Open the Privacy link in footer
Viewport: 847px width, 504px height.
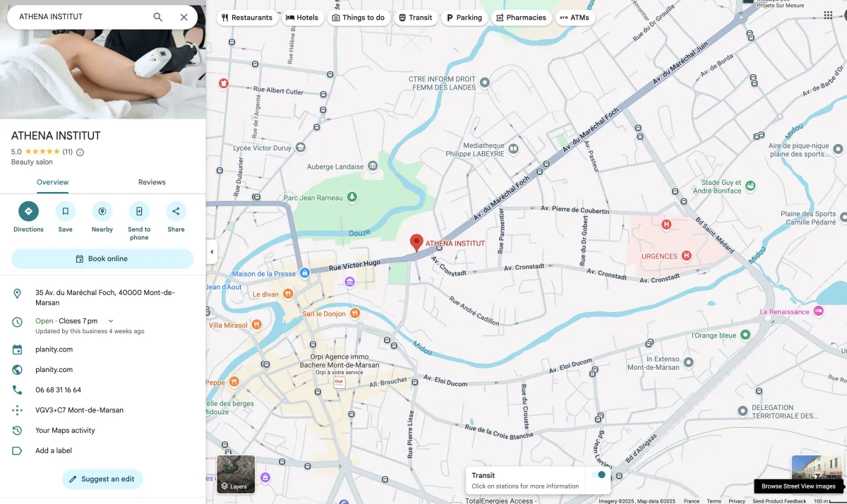pos(737,500)
